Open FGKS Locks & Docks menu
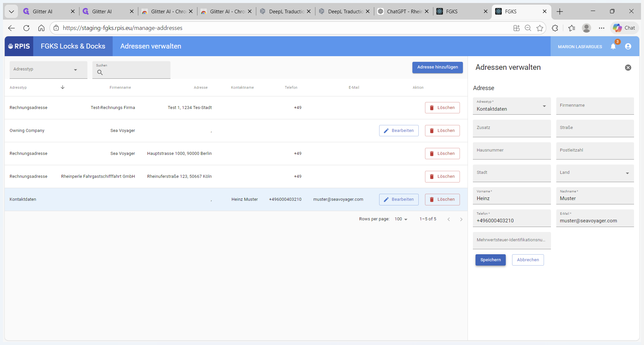 (73, 46)
